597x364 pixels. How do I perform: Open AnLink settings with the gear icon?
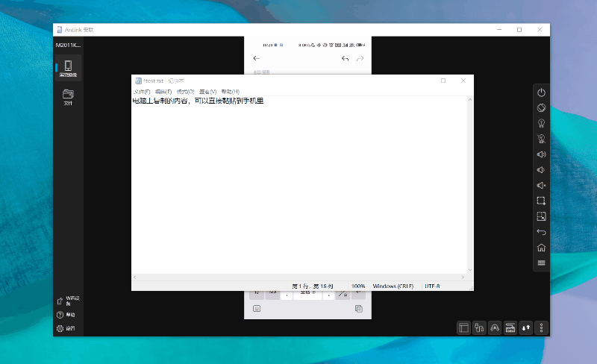pyautogui.click(x=66, y=328)
